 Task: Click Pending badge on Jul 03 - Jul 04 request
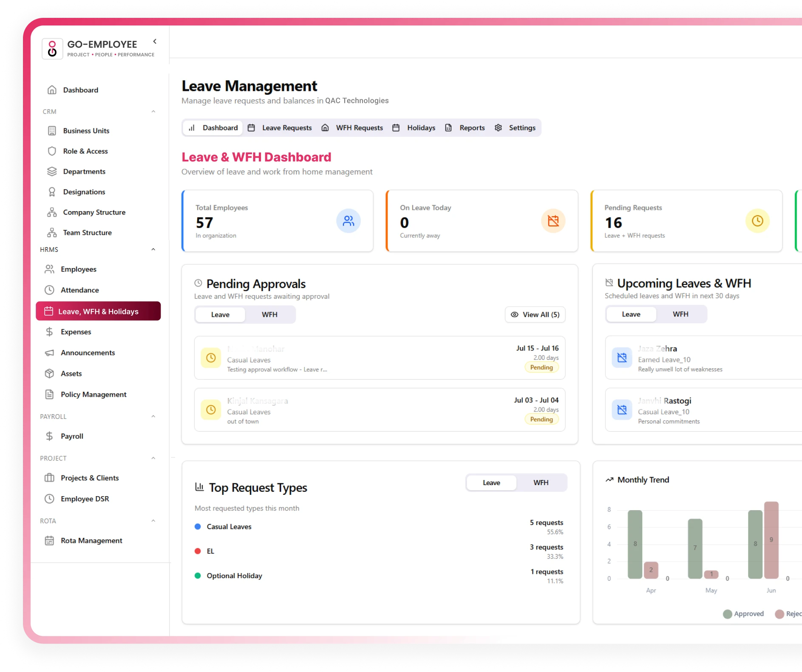click(x=541, y=420)
